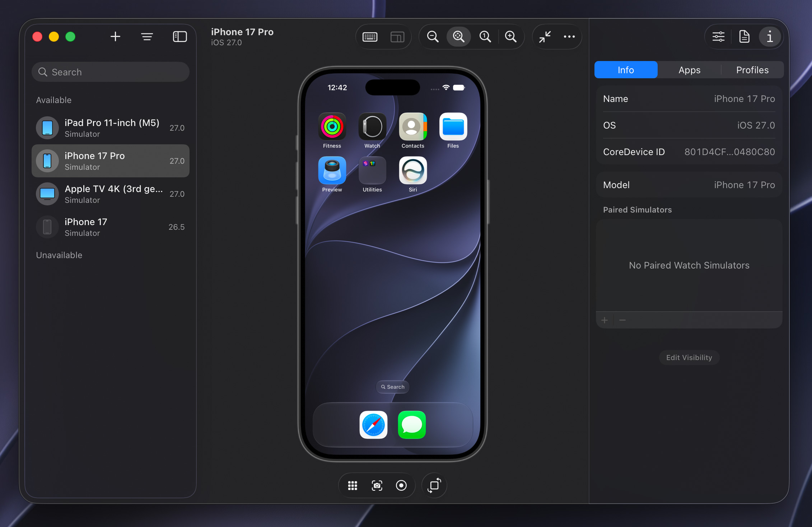The width and height of the screenshot is (812, 527).
Task: Toggle the info inspector button
Action: click(x=770, y=37)
